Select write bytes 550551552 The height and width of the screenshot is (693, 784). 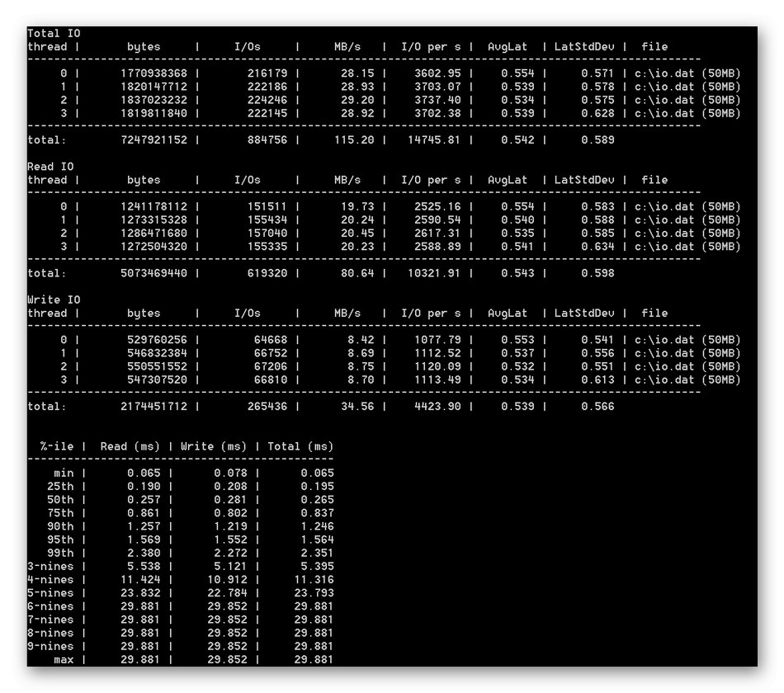pos(157,366)
